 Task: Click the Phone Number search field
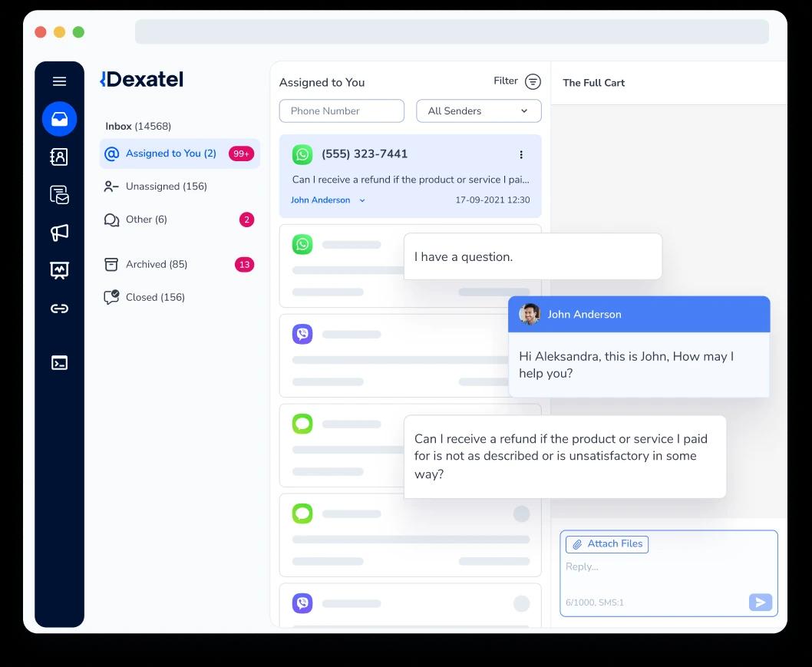click(342, 111)
